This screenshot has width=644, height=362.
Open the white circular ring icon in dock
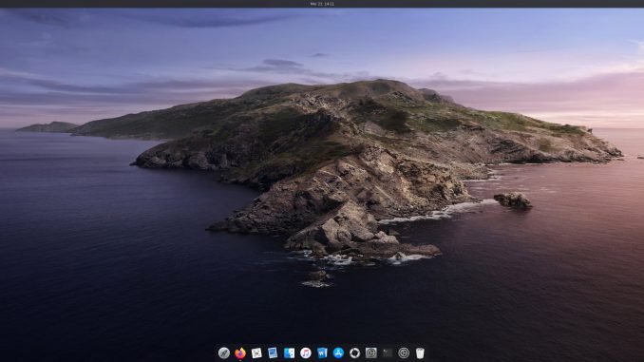click(x=355, y=352)
